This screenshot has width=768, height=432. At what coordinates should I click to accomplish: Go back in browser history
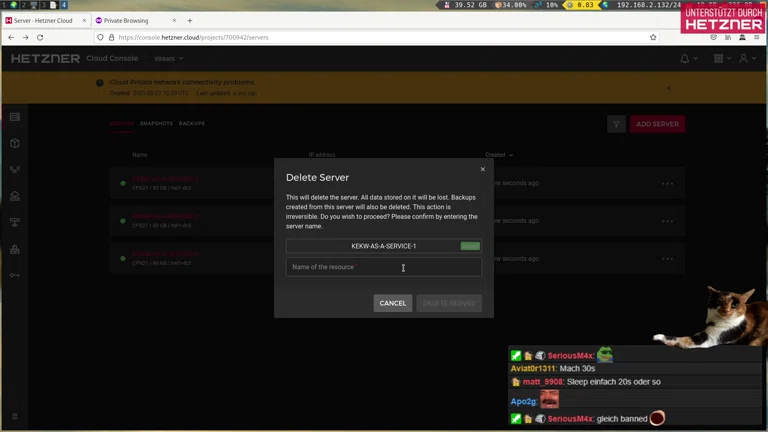click(x=11, y=37)
